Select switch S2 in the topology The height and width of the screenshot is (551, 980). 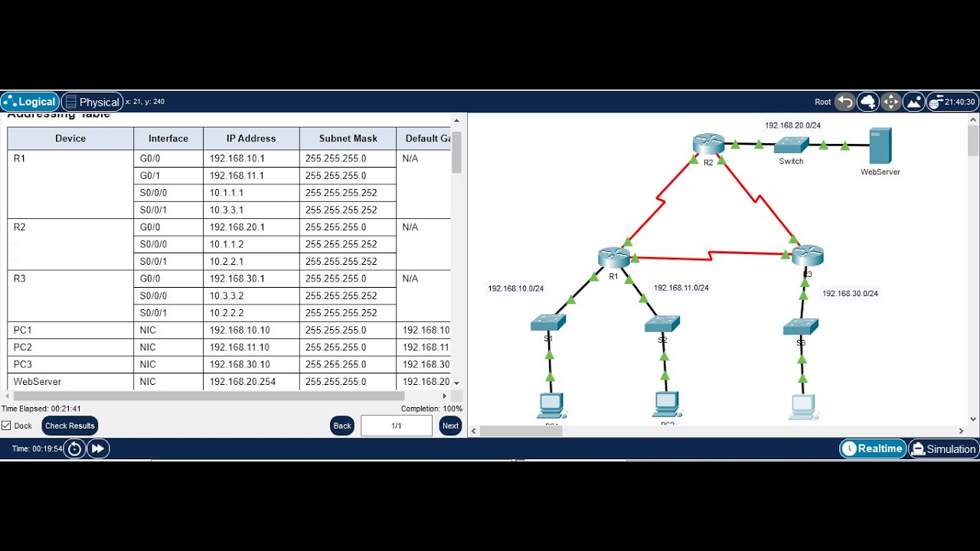pyautogui.click(x=662, y=324)
